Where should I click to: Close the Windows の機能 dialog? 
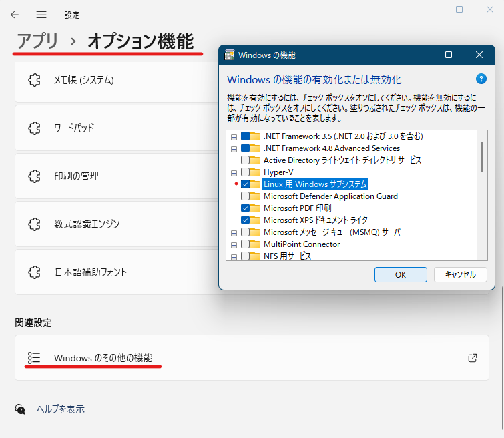(x=479, y=55)
